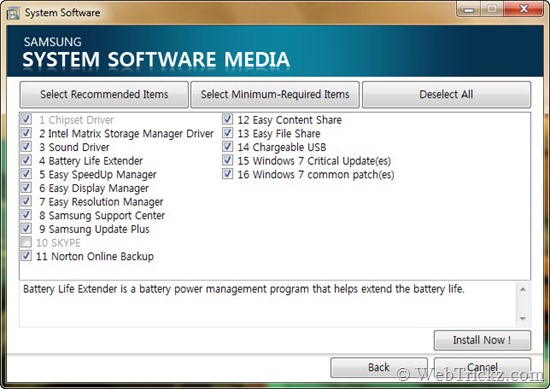Go to previous step with Back button
The height and width of the screenshot is (389, 550).
pyautogui.click(x=379, y=367)
